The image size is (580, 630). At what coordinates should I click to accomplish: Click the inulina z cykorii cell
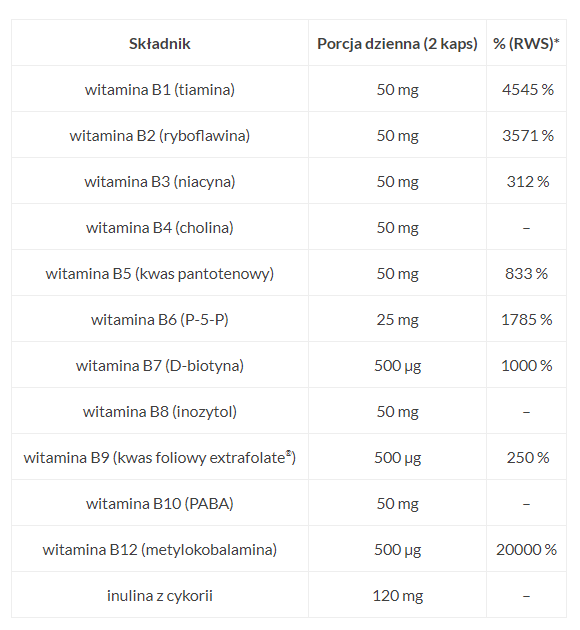coord(159,595)
